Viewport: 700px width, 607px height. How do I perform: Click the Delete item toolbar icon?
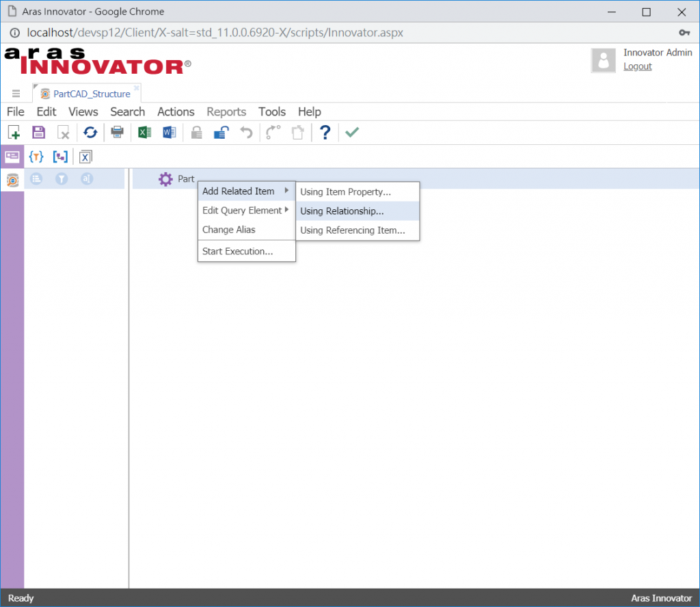(x=64, y=133)
